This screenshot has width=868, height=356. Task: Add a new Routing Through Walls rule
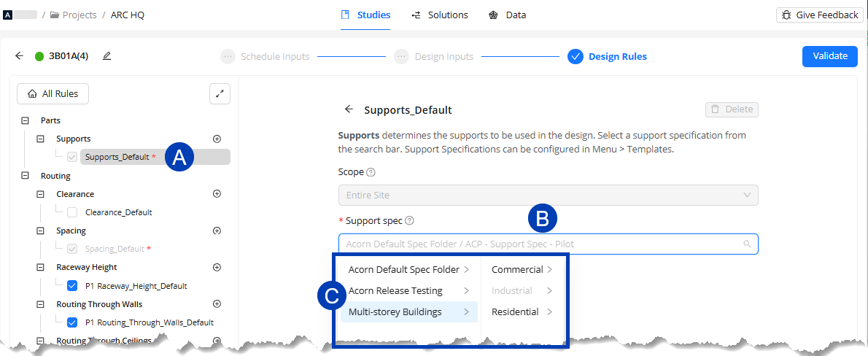click(x=217, y=303)
